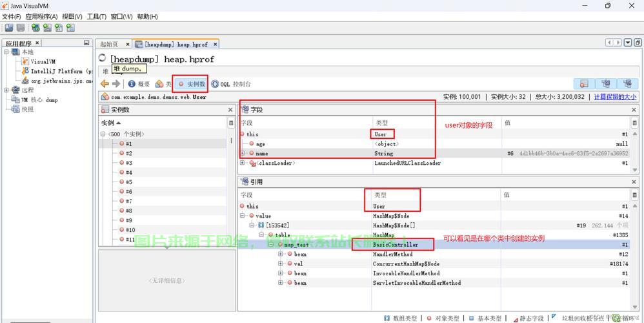Open the 概要 summary view
The height and width of the screenshot is (323, 644).
click(x=139, y=84)
